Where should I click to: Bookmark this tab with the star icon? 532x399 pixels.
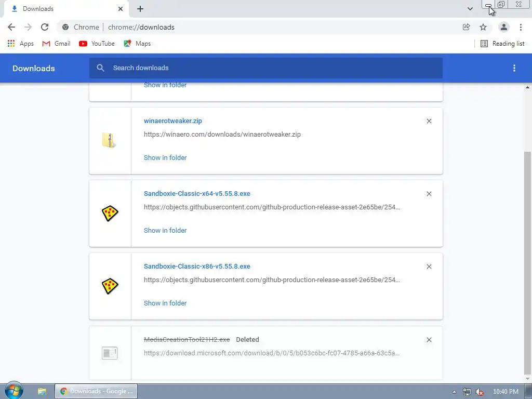click(483, 27)
